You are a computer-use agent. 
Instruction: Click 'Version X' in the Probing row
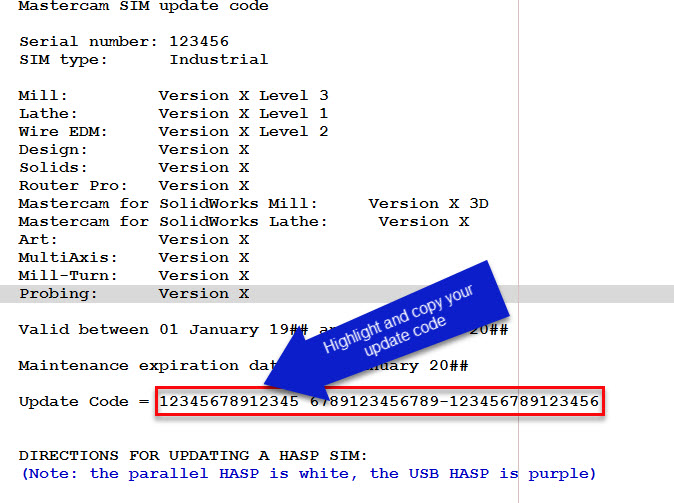pyautogui.click(x=204, y=294)
